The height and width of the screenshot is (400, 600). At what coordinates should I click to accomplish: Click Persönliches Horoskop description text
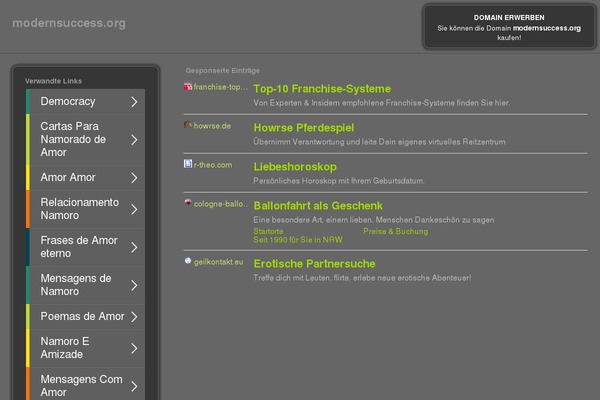tap(339, 181)
